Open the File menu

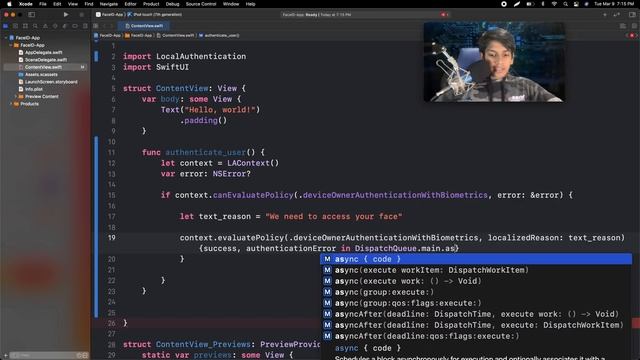42,4
